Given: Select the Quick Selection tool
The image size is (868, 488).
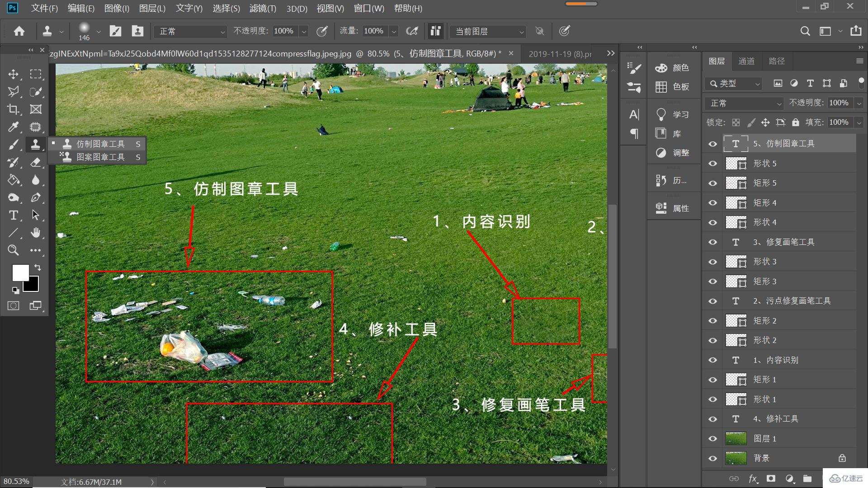Looking at the screenshot, I should 36,92.
